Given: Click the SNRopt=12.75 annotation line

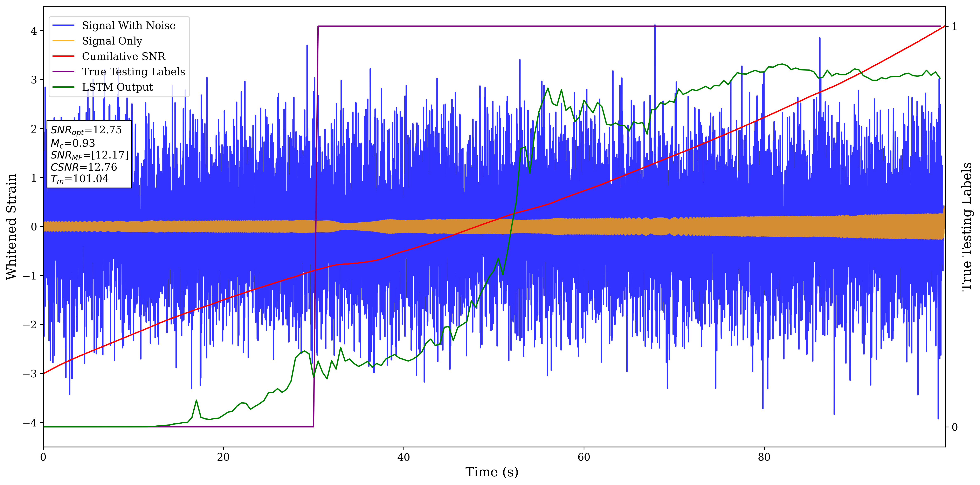Looking at the screenshot, I should [86, 130].
